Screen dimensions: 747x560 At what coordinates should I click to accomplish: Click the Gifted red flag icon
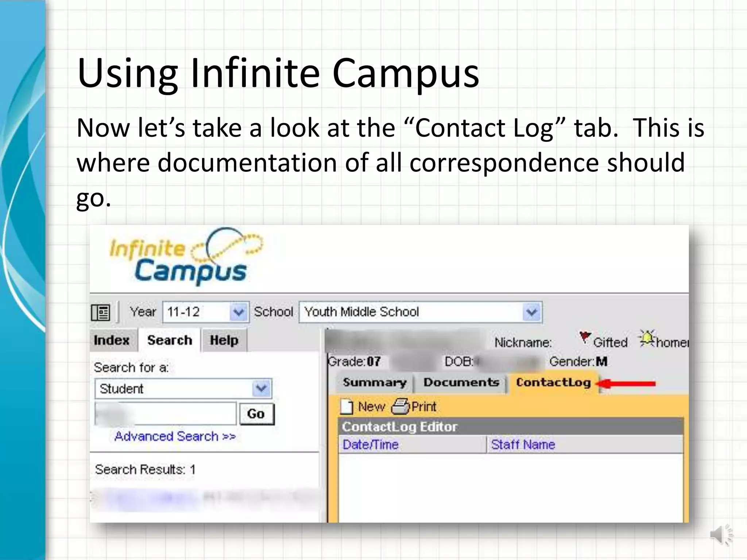tap(585, 337)
